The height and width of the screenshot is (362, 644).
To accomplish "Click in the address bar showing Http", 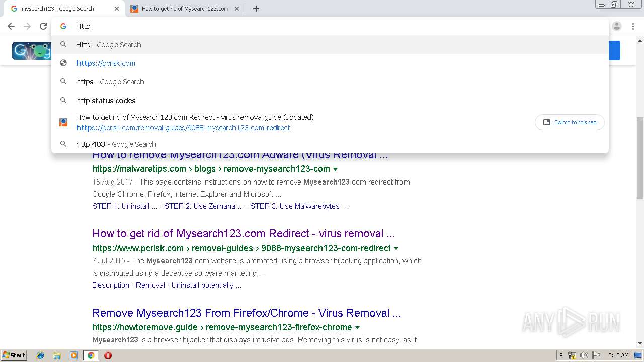I will (330, 26).
